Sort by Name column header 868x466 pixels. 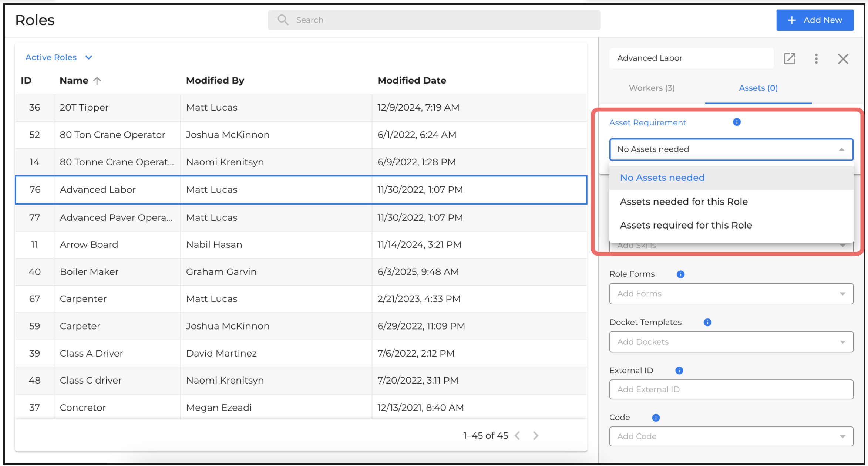click(74, 80)
